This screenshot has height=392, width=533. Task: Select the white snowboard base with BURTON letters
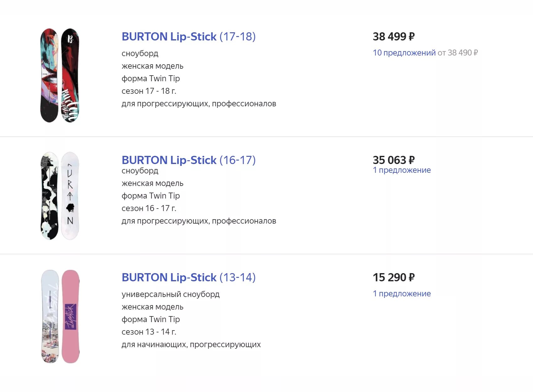(x=70, y=196)
